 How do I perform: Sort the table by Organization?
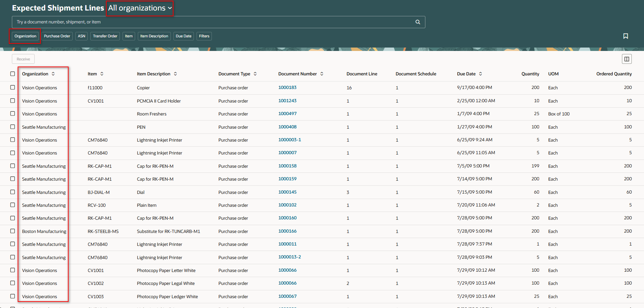point(53,74)
